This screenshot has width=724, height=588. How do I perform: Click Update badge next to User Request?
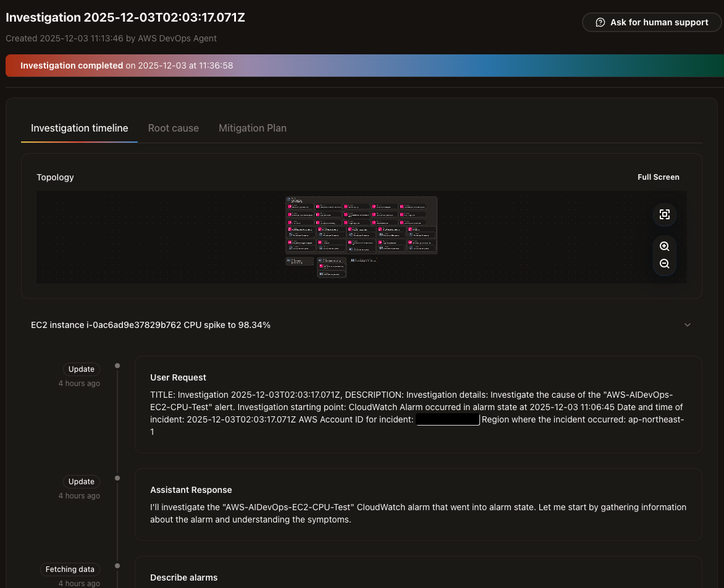point(82,369)
